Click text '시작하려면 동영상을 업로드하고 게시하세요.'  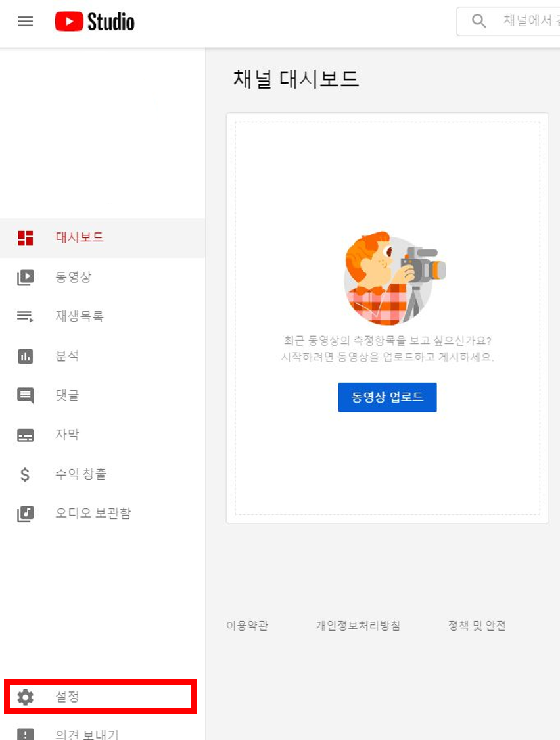387,357
